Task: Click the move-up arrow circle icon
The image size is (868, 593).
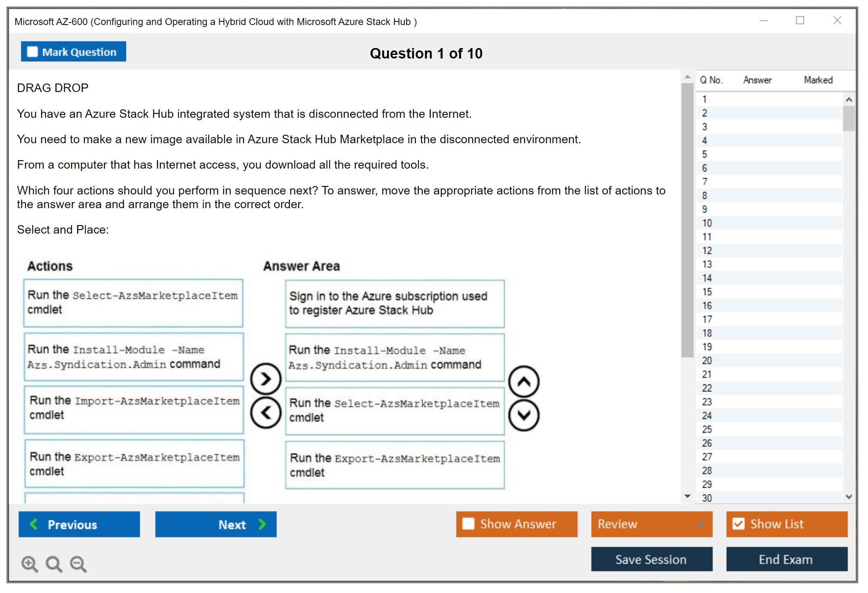Action: coord(524,381)
